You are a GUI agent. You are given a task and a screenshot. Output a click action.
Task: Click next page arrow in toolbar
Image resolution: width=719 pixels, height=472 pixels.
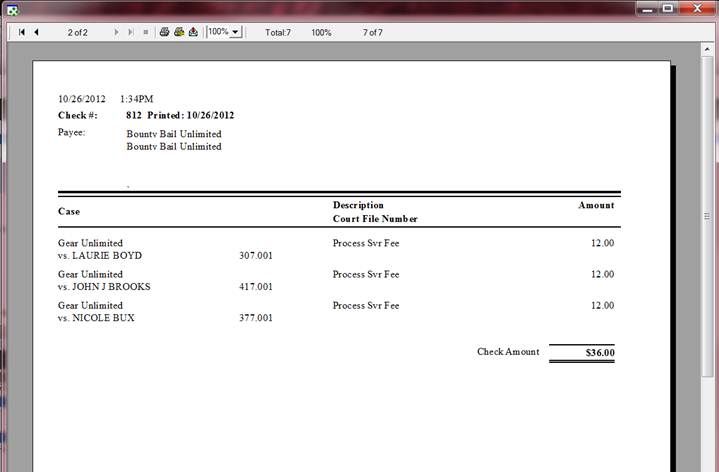click(x=116, y=32)
